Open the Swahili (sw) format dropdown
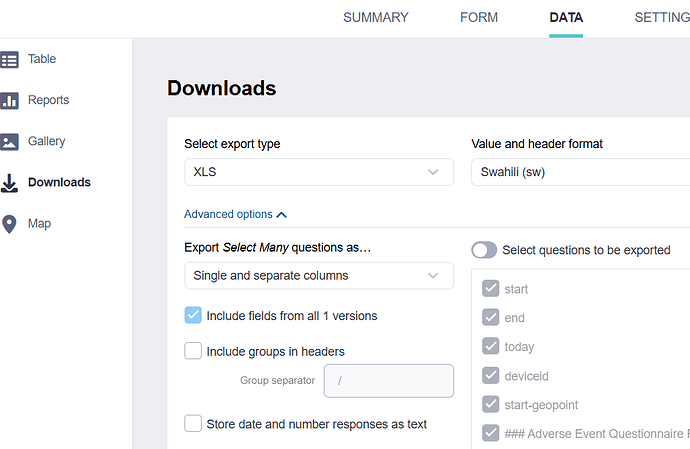The height and width of the screenshot is (449, 690). point(580,172)
